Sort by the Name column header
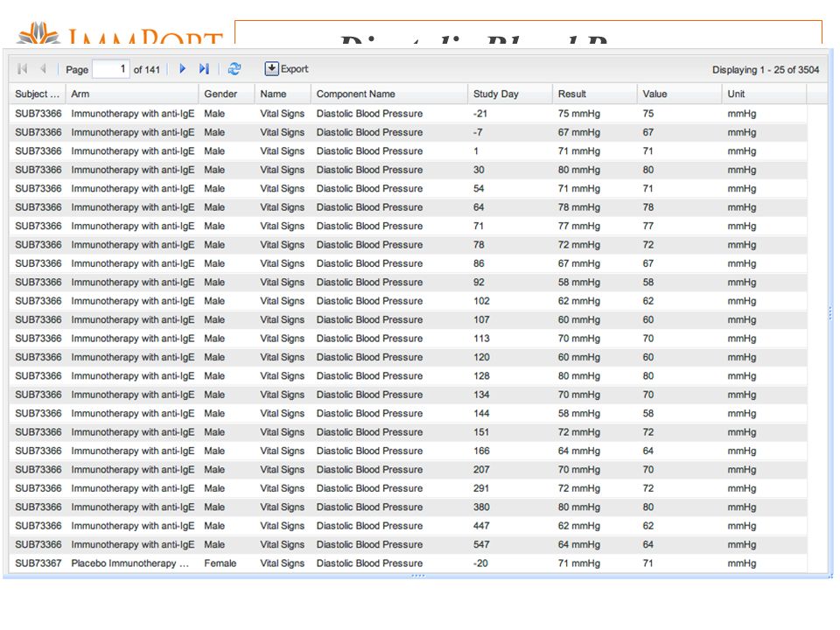The height and width of the screenshot is (630, 840). pyautogui.click(x=283, y=94)
